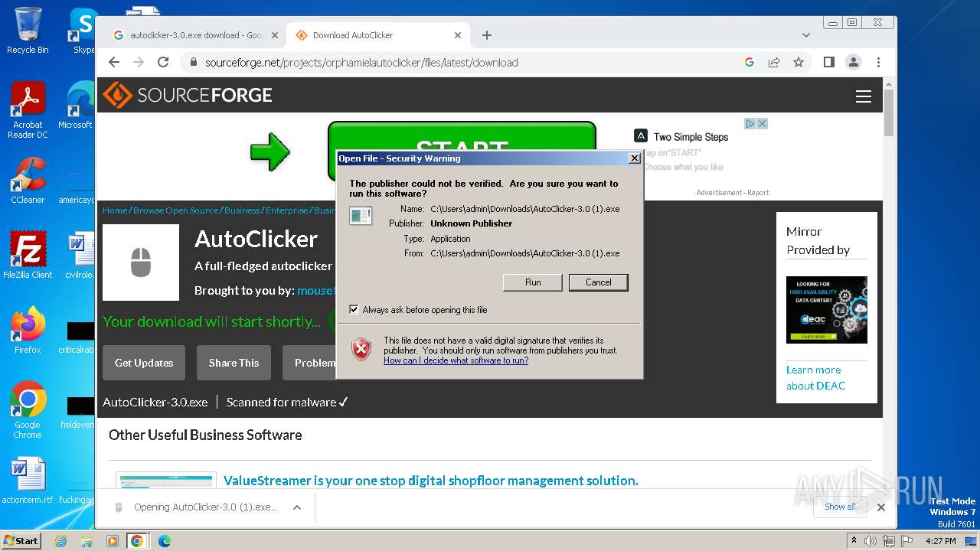
Task: Open Acrobat Reader DC desktop icon
Action: pos(28,111)
